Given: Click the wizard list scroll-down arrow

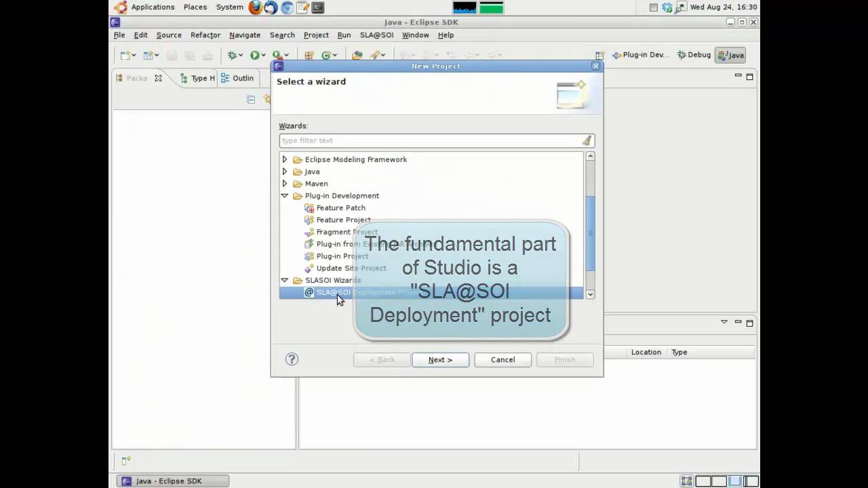Looking at the screenshot, I should click(x=590, y=294).
